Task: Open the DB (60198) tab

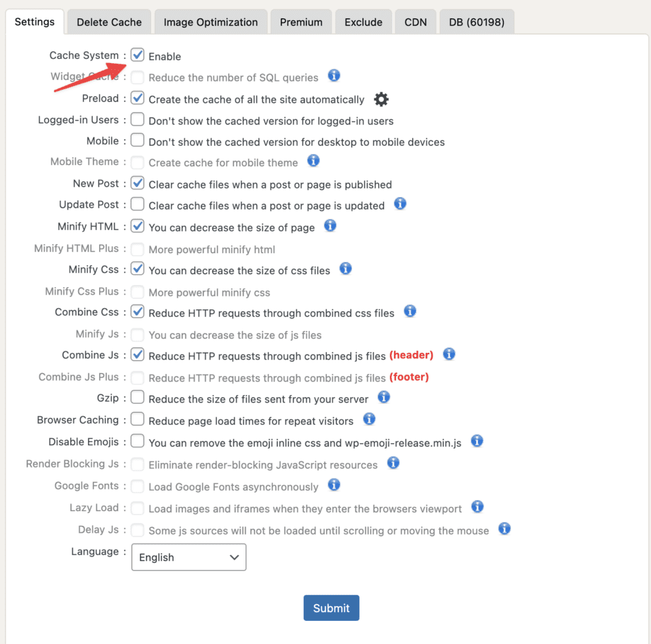Action: point(476,22)
